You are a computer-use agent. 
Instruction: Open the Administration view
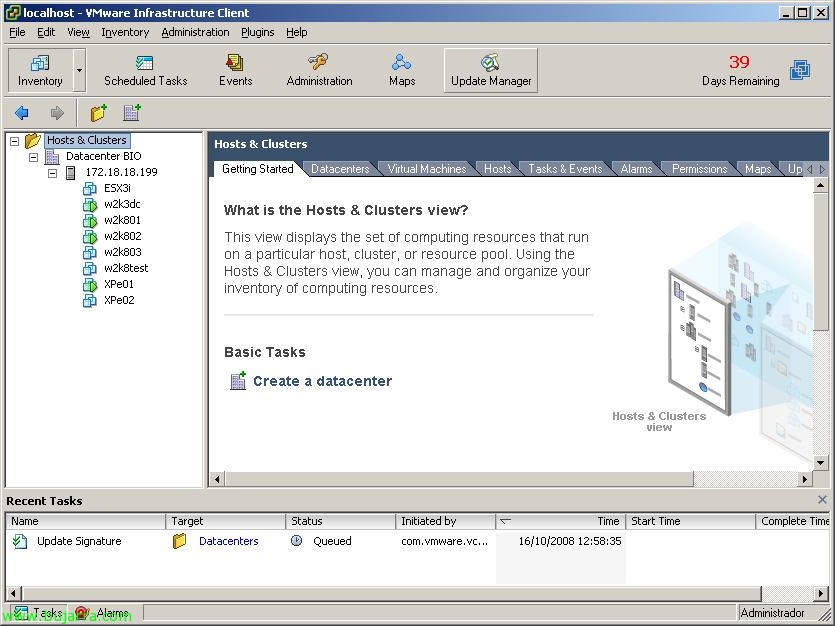(x=320, y=70)
